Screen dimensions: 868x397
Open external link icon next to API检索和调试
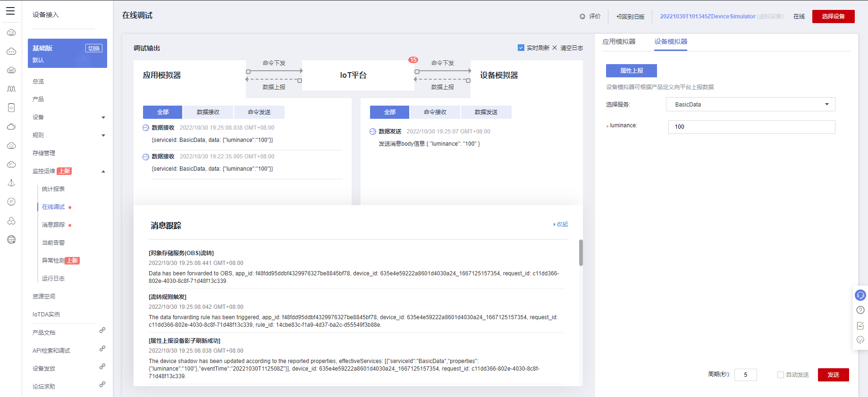(x=102, y=348)
